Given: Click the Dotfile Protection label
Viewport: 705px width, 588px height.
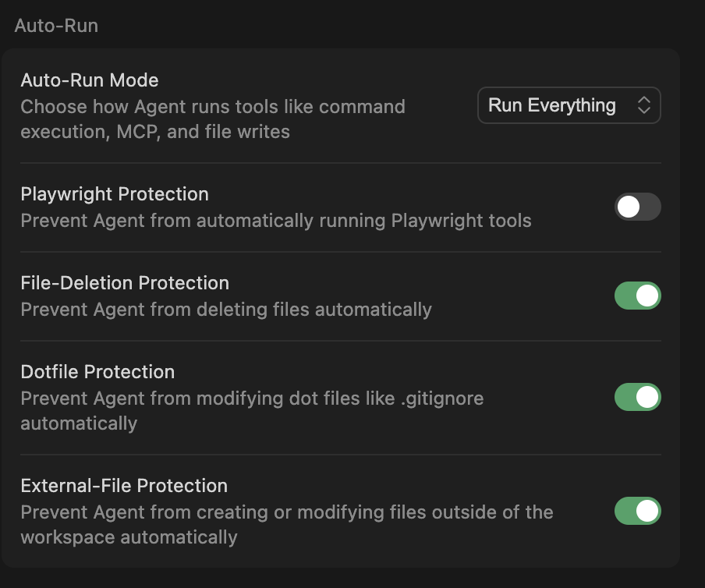Looking at the screenshot, I should [97, 372].
